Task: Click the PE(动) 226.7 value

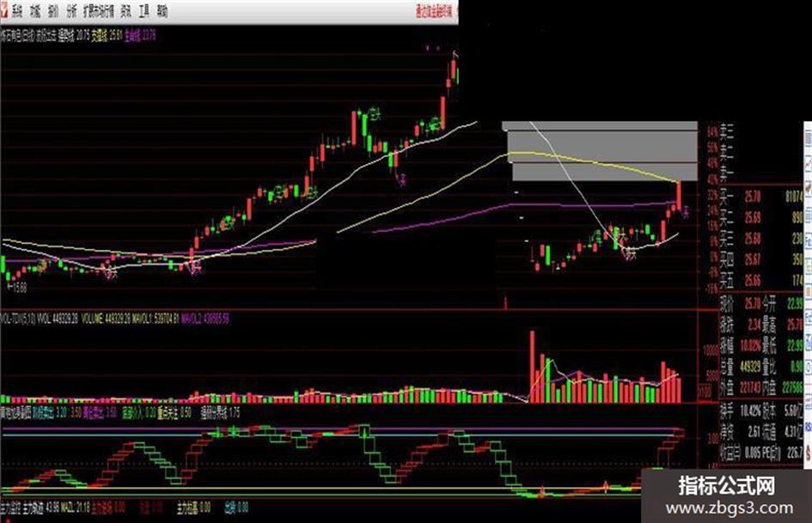Action: tap(796, 453)
